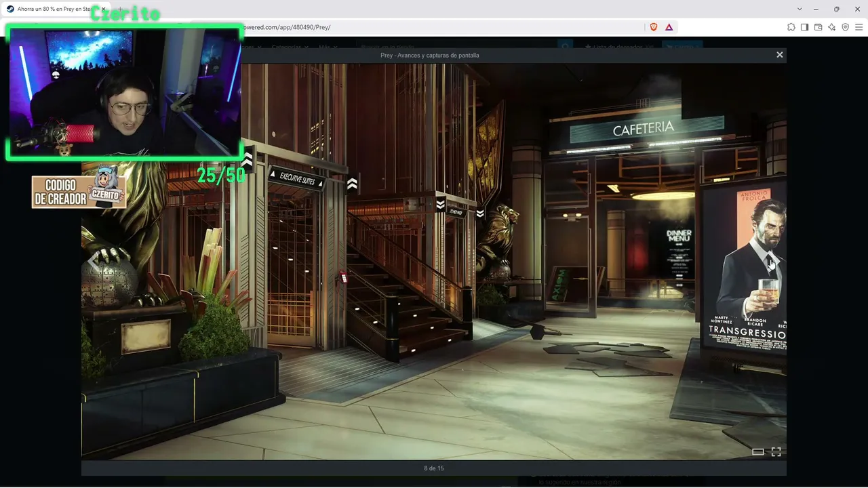
Task: Close the Prey screenshot viewer overlay
Action: [780, 55]
